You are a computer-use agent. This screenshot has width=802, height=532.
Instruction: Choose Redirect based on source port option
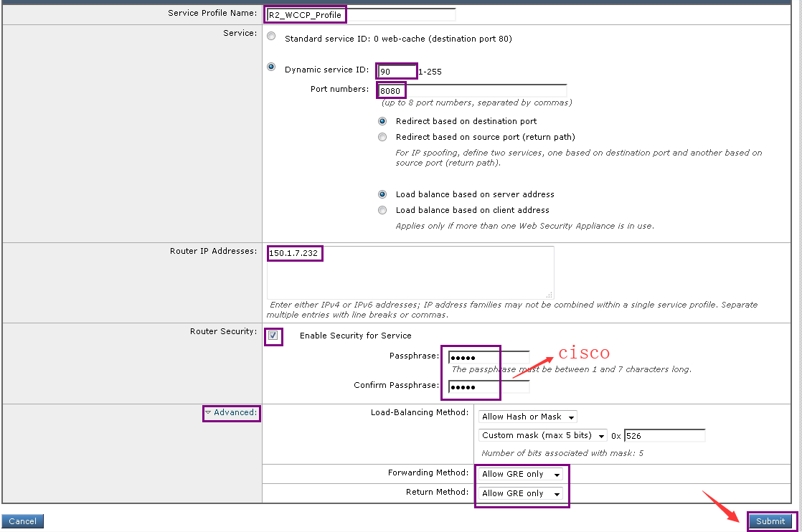[x=382, y=137]
